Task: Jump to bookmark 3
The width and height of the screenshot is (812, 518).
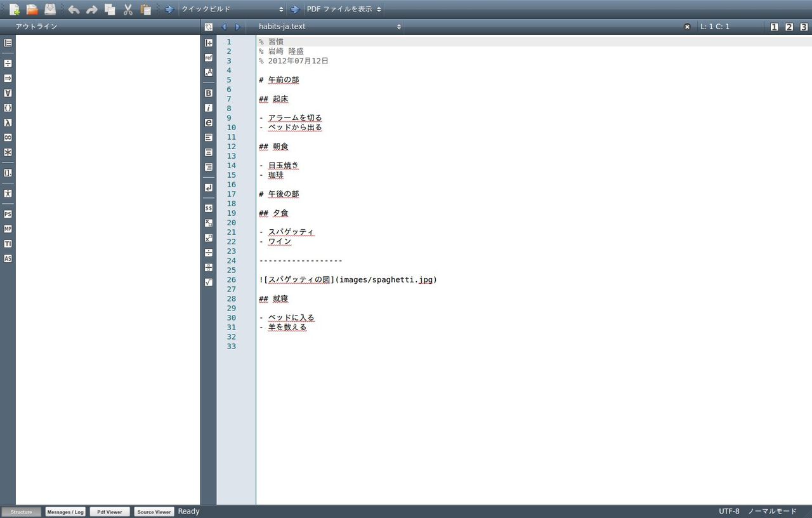Action: [x=804, y=27]
